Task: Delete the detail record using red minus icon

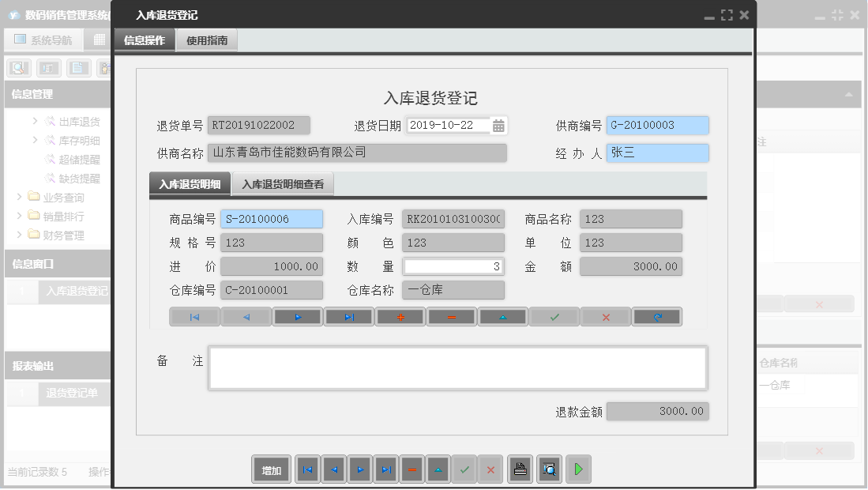Action: coord(451,317)
